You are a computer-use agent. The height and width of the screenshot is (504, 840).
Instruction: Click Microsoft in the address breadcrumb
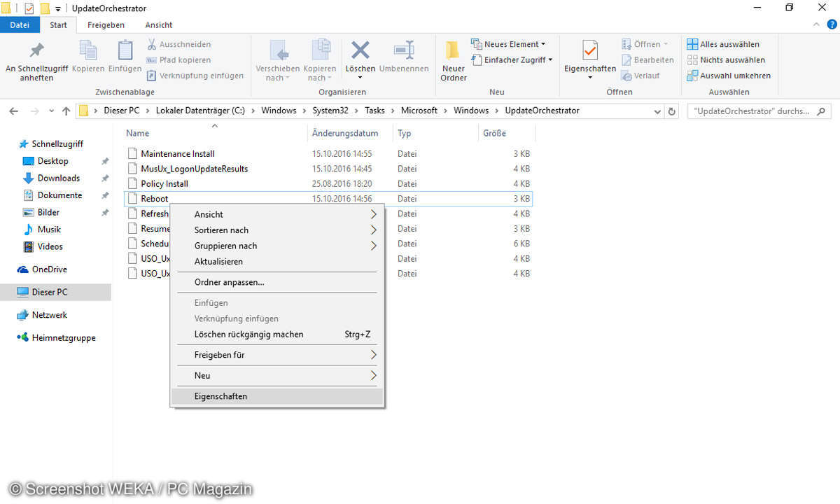(x=419, y=111)
